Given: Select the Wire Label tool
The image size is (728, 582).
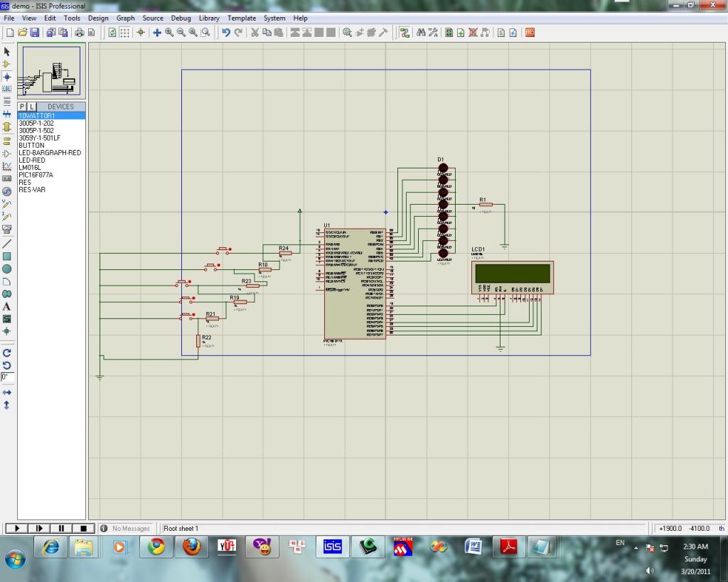Looking at the screenshot, I should pos(7,89).
